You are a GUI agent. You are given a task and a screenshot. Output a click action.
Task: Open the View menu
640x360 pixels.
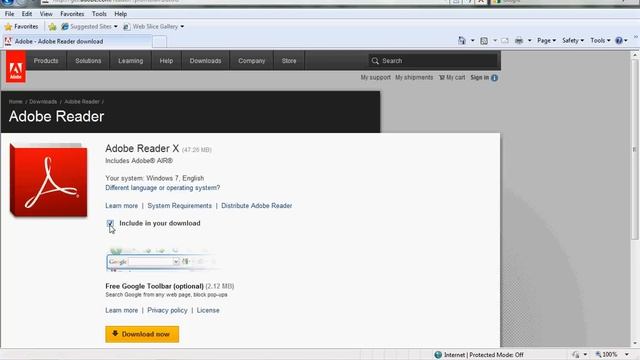pyautogui.click(x=46, y=14)
